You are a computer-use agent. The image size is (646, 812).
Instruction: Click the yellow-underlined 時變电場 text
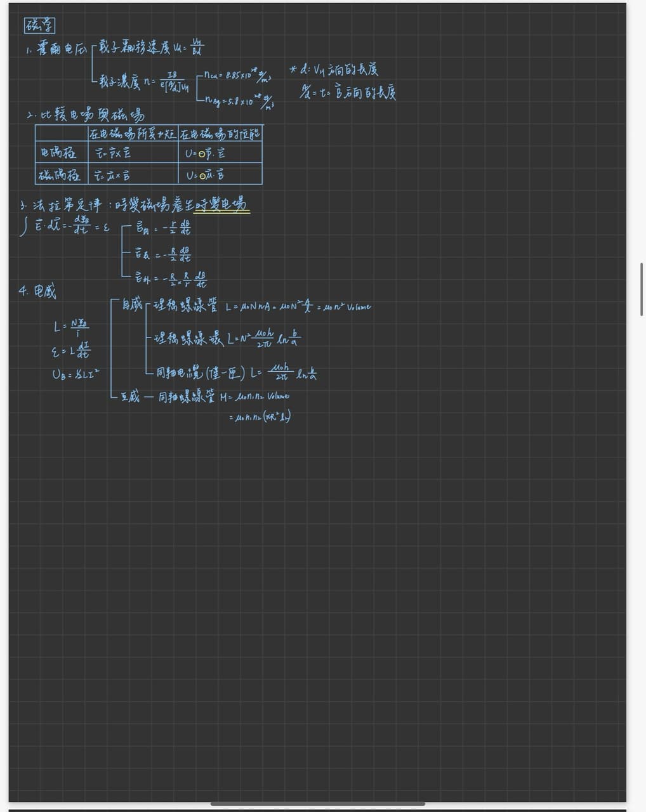(x=222, y=204)
